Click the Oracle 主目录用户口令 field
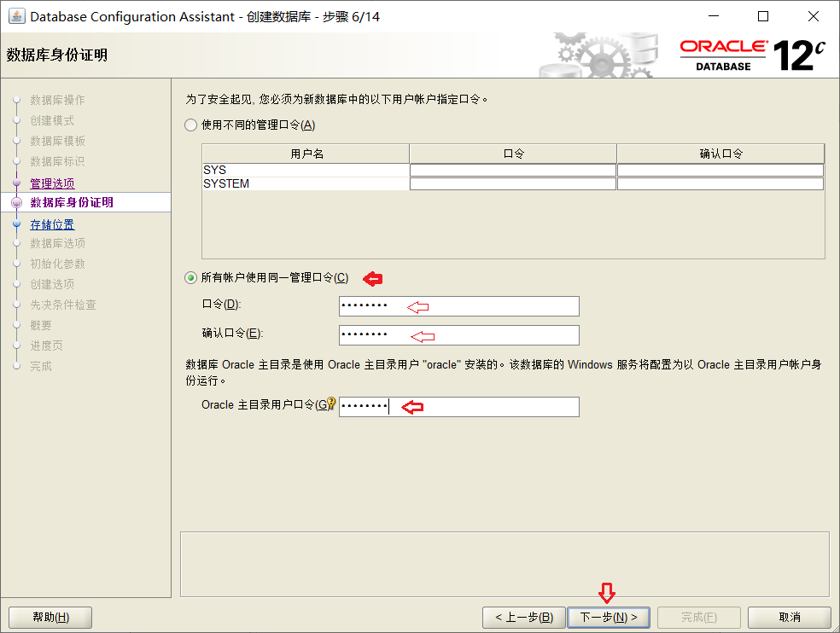 [459, 407]
